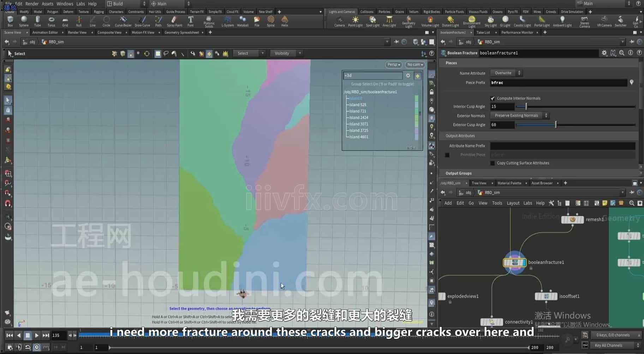Play the timeline forward
The image size is (644, 354).
(36, 335)
